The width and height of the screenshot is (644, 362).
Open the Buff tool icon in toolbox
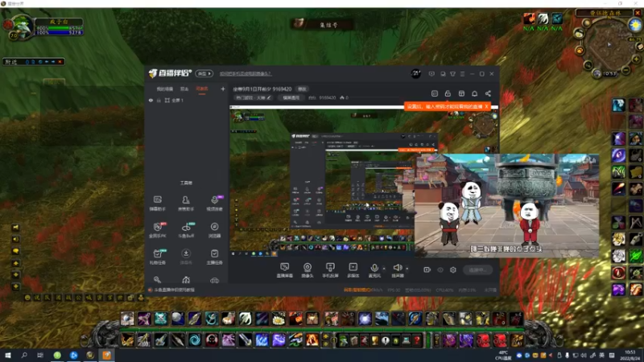(186, 230)
